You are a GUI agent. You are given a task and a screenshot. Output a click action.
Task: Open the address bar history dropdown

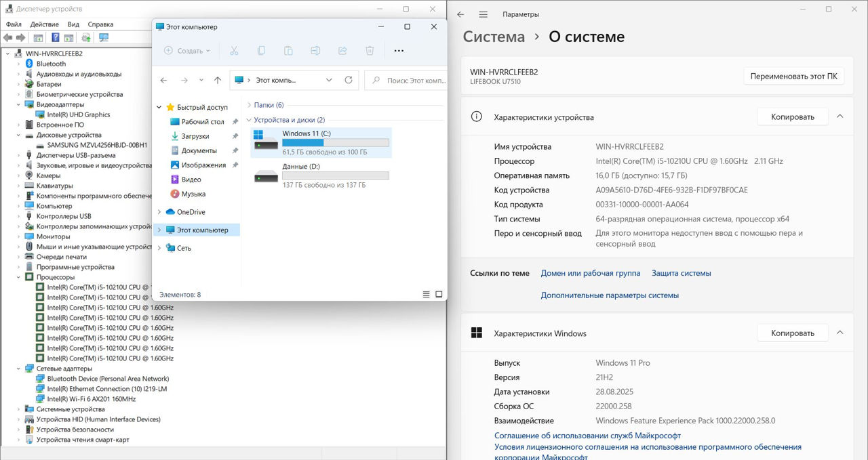pyautogui.click(x=329, y=80)
